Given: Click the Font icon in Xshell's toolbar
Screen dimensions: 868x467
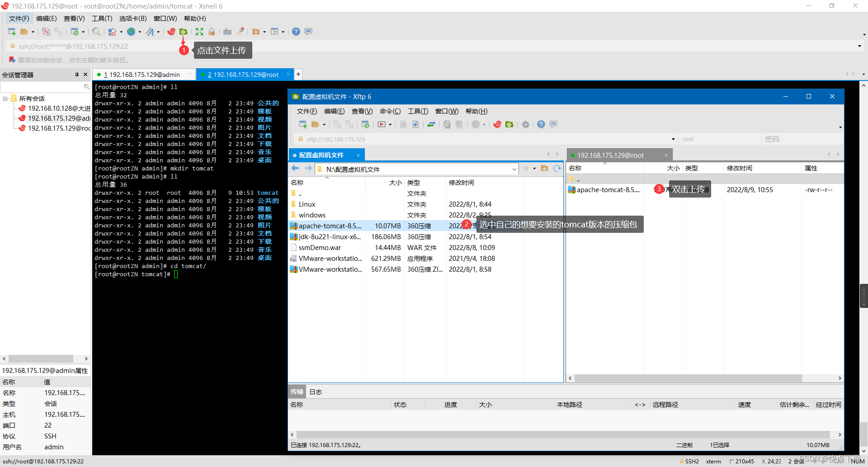Looking at the screenshot, I should tap(150, 32).
